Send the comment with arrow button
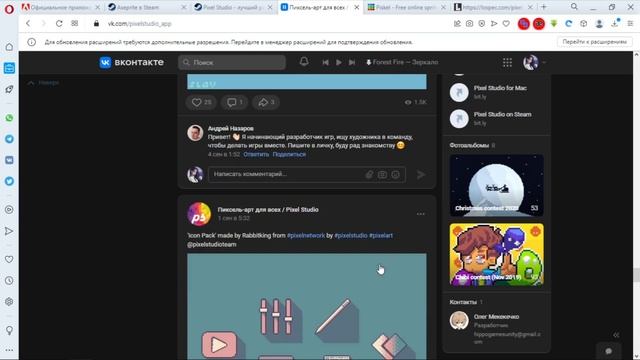640x360 pixels. (x=421, y=174)
